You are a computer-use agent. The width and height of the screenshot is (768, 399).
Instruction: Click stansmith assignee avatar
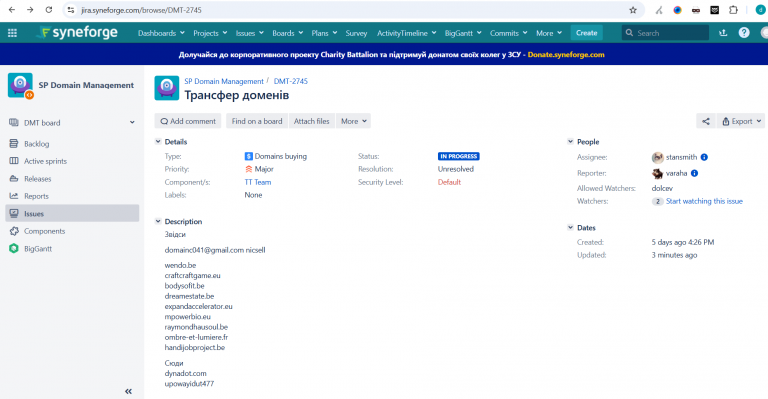click(x=657, y=157)
